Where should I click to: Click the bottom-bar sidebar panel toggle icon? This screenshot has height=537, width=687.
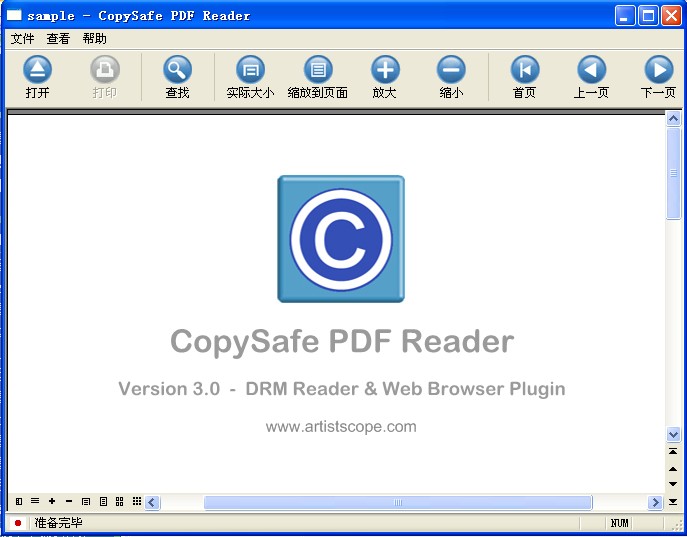pyautogui.click(x=19, y=501)
